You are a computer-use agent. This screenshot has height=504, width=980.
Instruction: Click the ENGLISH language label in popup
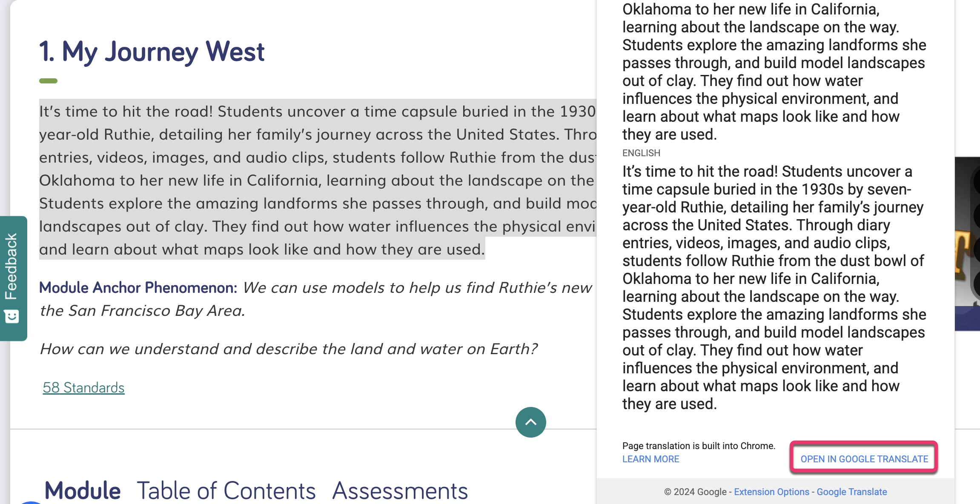[641, 153]
